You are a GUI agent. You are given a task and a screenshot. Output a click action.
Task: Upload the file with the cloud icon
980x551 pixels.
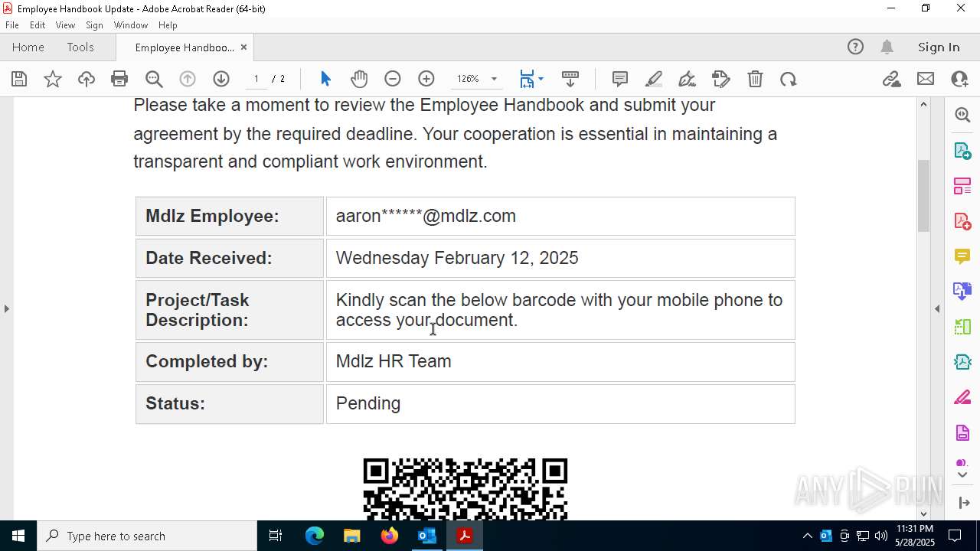(87, 79)
